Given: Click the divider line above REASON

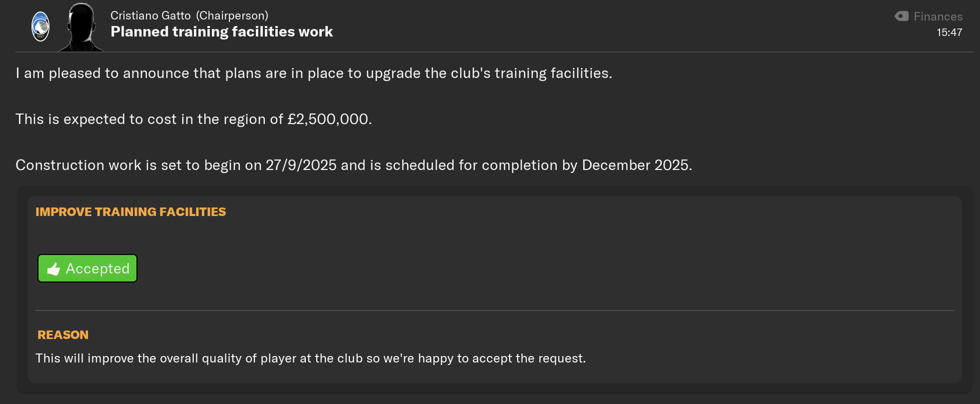Looking at the screenshot, I should coord(494,310).
